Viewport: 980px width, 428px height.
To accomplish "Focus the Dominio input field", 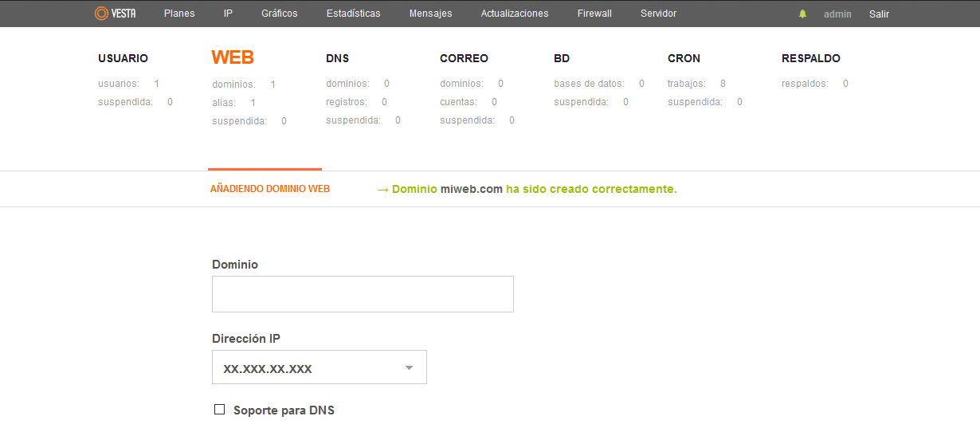I will coord(363,294).
